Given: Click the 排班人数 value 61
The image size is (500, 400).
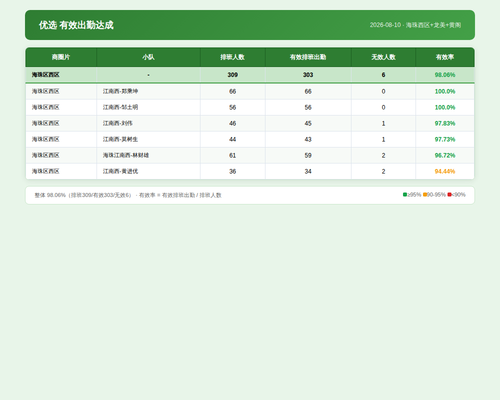Looking at the screenshot, I should click(233, 155).
